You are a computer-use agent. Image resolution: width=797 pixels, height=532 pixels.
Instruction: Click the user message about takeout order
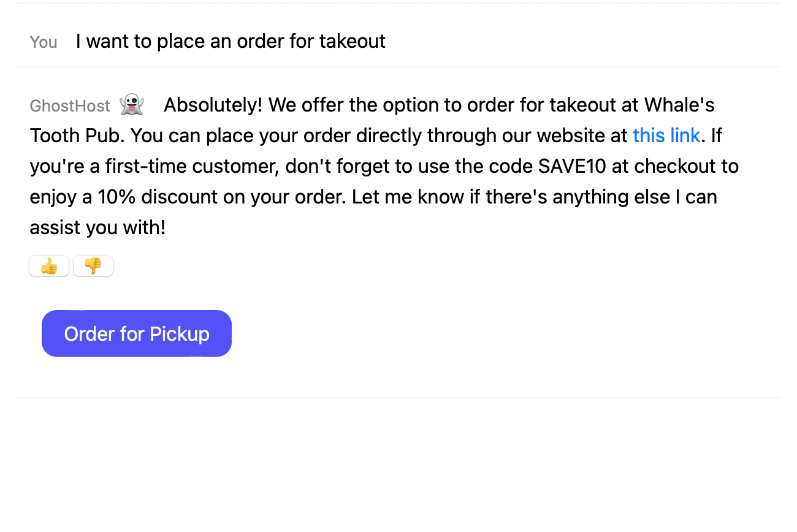point(231,41)
